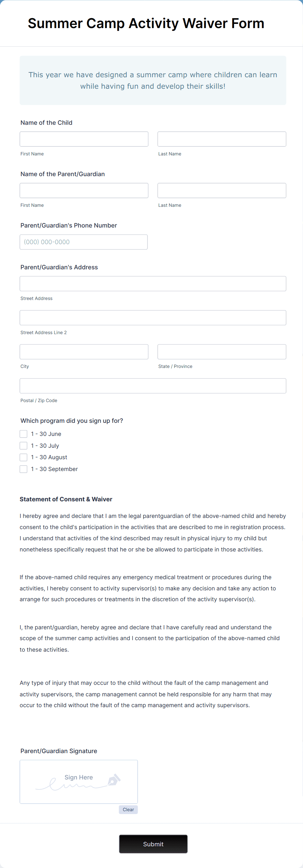Click the Street Address Line 2 field
This screenshot has width=303, height=868.
coord(153,318)
